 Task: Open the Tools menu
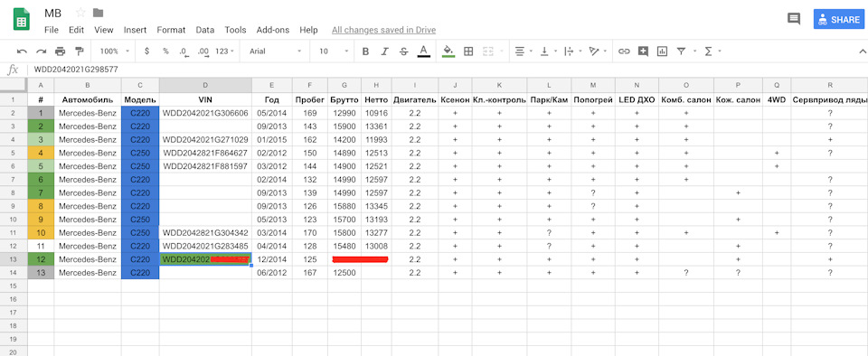(235, 30)
